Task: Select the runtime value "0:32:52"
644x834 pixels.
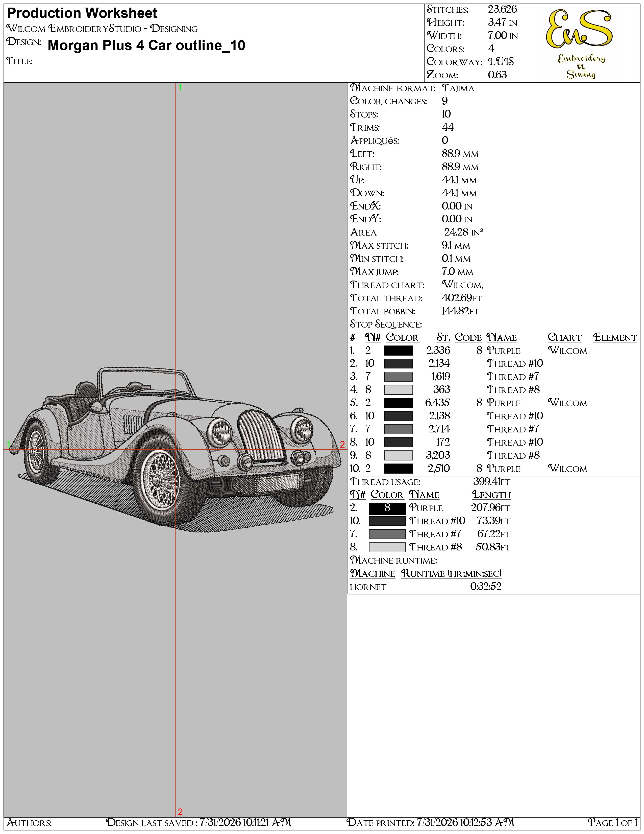Action: tap(486, 587)
